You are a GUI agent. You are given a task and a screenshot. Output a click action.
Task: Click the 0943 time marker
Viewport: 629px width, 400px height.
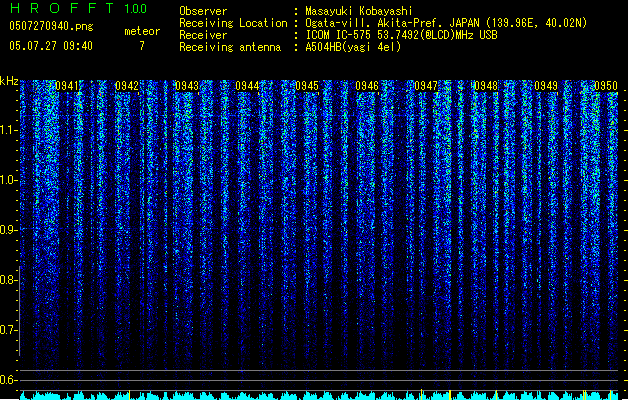click(187, 86)
